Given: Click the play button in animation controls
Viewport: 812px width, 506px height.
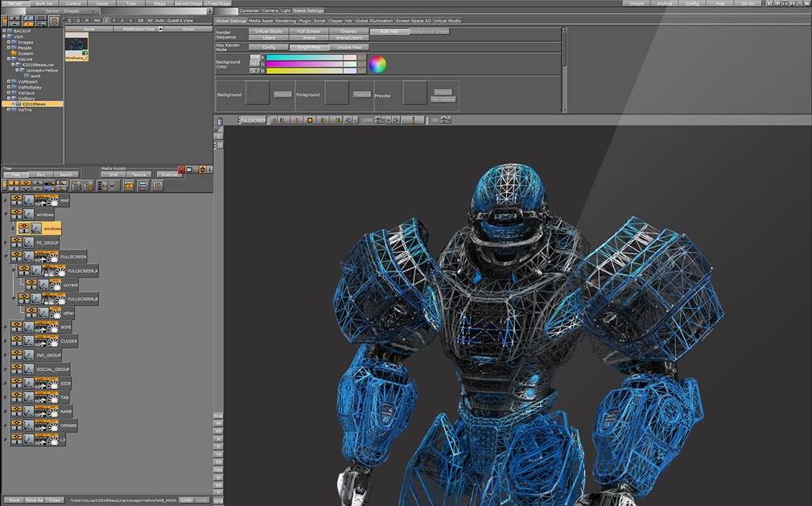Looking at the screenshot, I should (x=297, y=120).
